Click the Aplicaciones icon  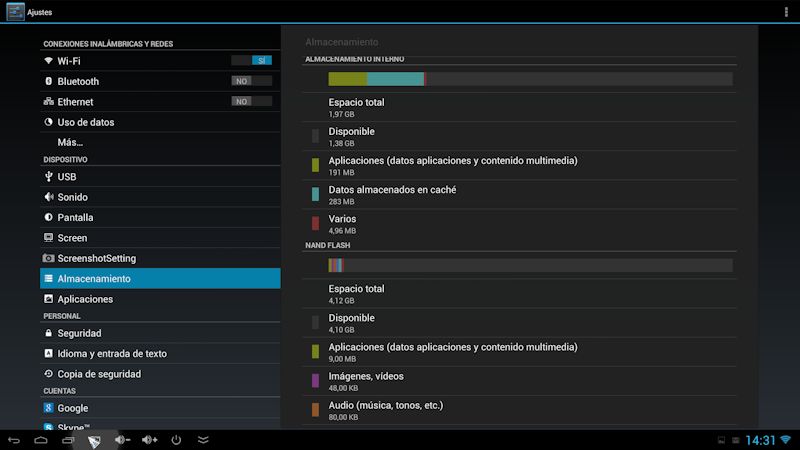(x=48, y=299)
